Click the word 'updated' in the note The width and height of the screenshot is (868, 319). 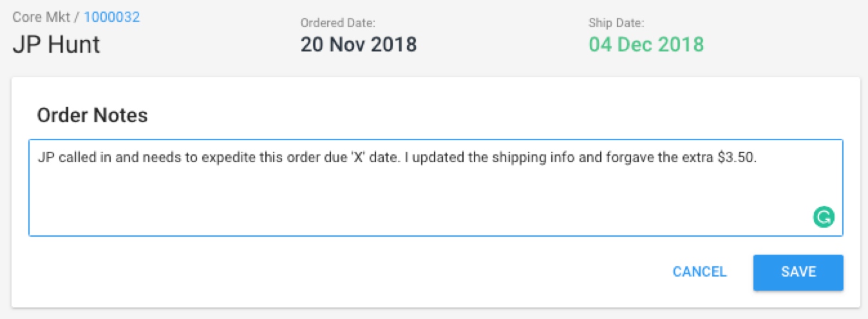point(445,158)
